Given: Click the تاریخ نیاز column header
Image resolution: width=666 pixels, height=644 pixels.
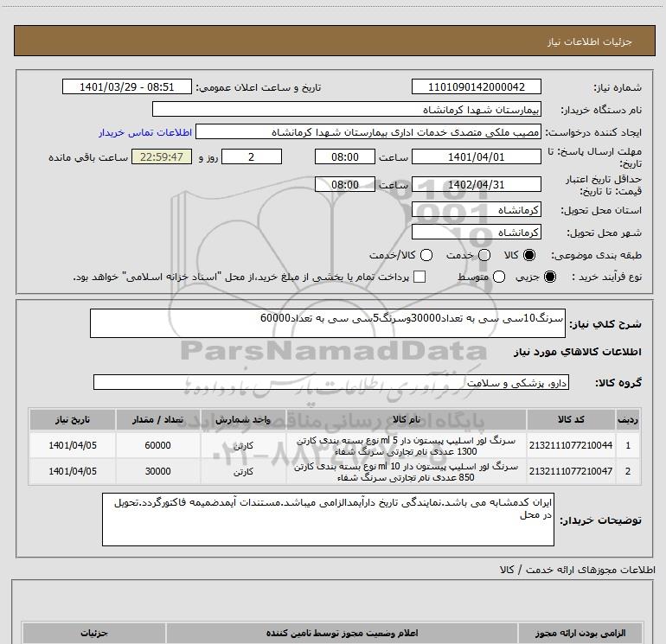Looking at the screenshot, I should 72,419.
